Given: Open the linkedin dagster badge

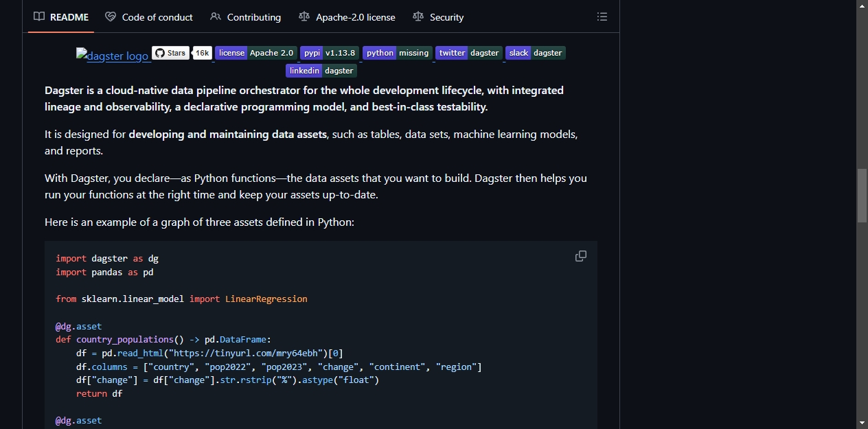Looking at the screenshot, I should tap(321, 71).
